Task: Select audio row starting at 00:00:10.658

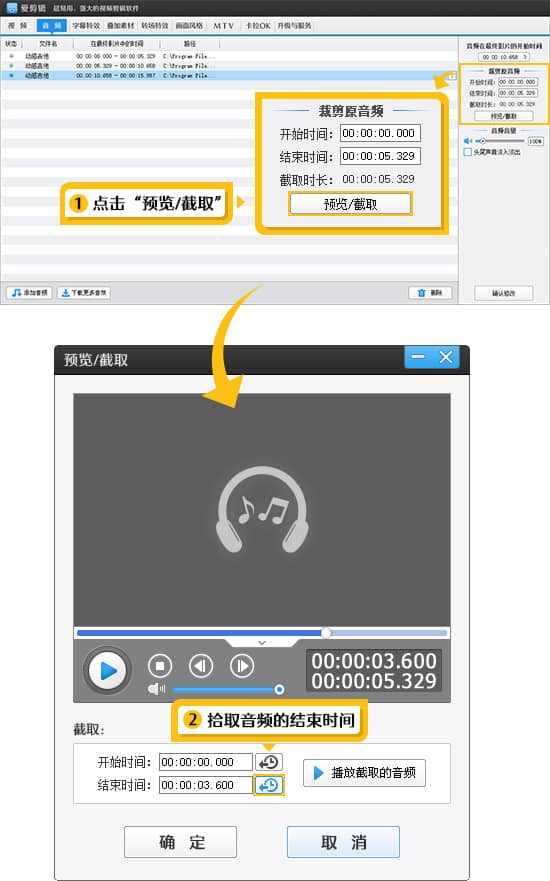Action: (x=229, y=75)
